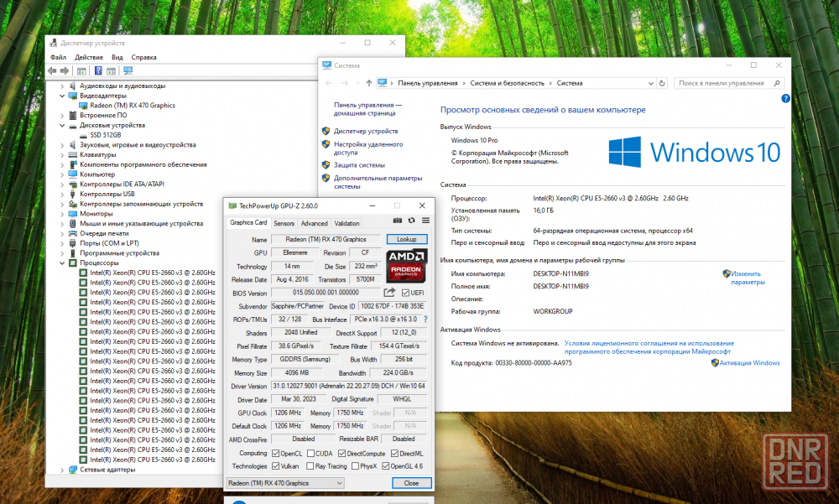Click the Back arrow in Device Manager toolbar

point(52,70)
